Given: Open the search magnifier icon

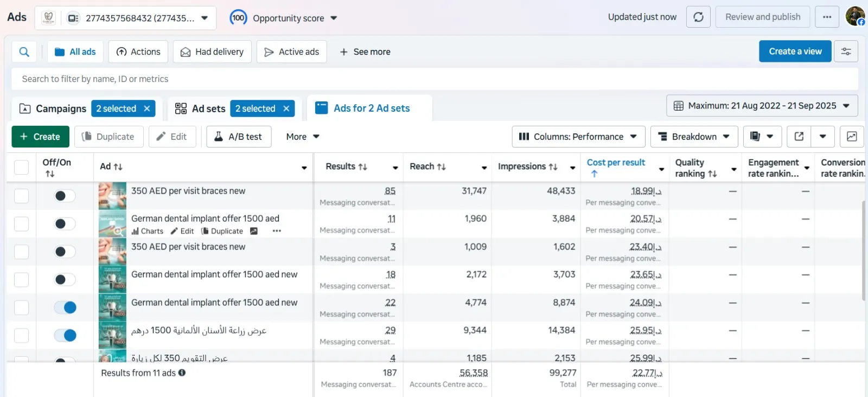Looking at the screenshot, I should click(24, 52).
